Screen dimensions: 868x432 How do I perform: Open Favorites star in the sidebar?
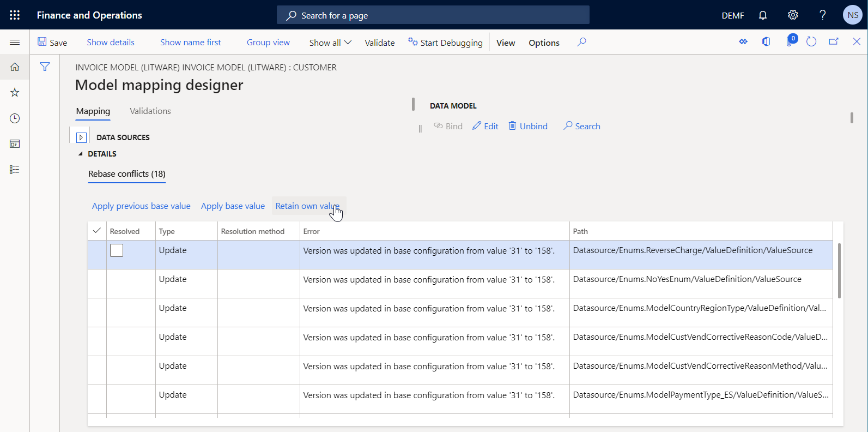pos(15,93)
